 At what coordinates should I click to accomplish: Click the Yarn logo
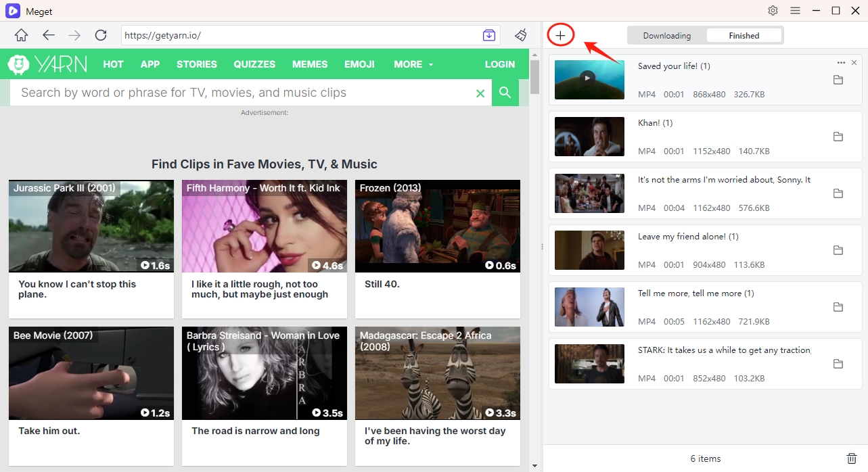[x=47, y=64]
